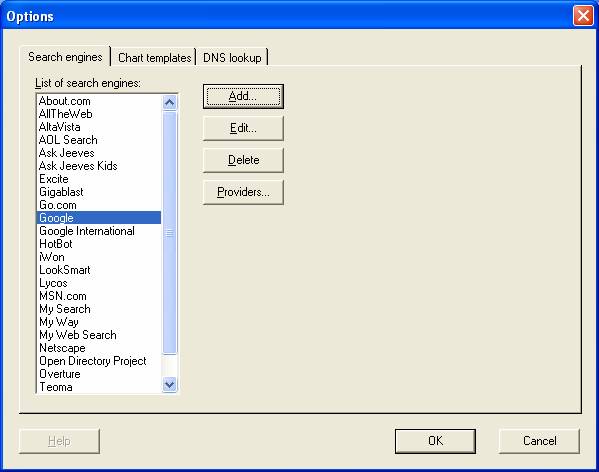599x472 pixels.
Task: Open the DNS lookup tab
Action: click(232, 58)
